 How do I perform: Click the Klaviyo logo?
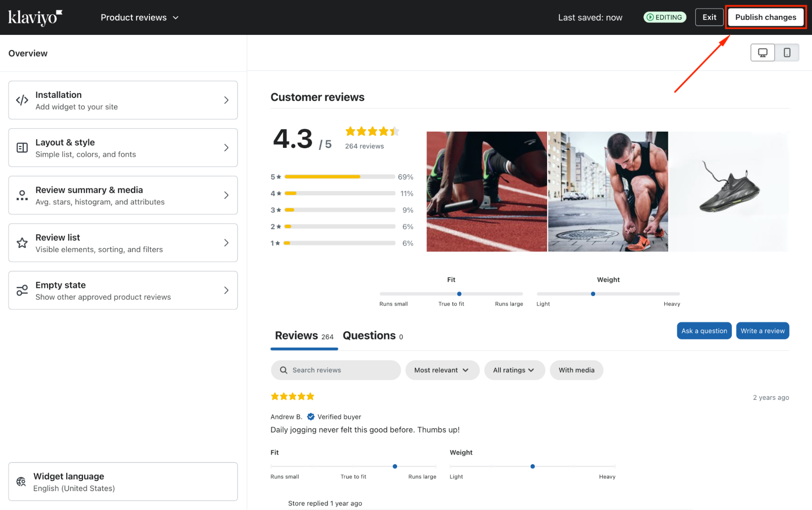[35, 17]
